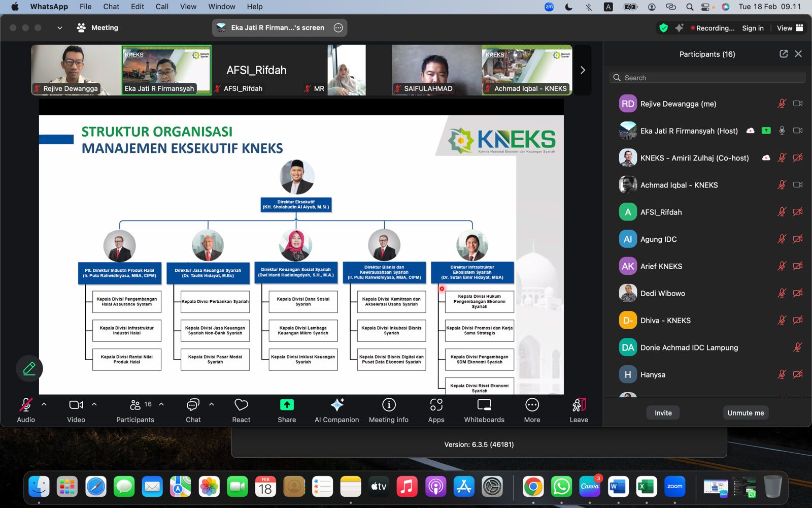The height and width of the screenshot is (508, 812).
Task: Open Participants list from toolbar
Action: tap(135, 410)
